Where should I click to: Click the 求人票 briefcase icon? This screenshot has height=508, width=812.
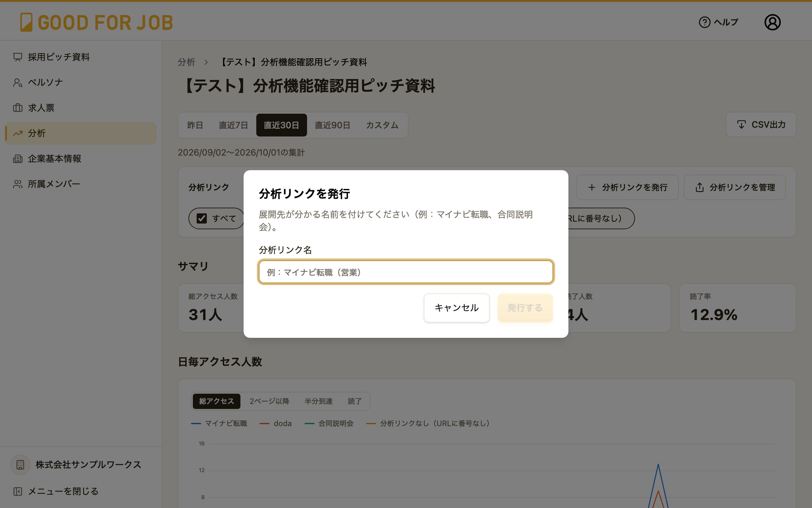17,108
